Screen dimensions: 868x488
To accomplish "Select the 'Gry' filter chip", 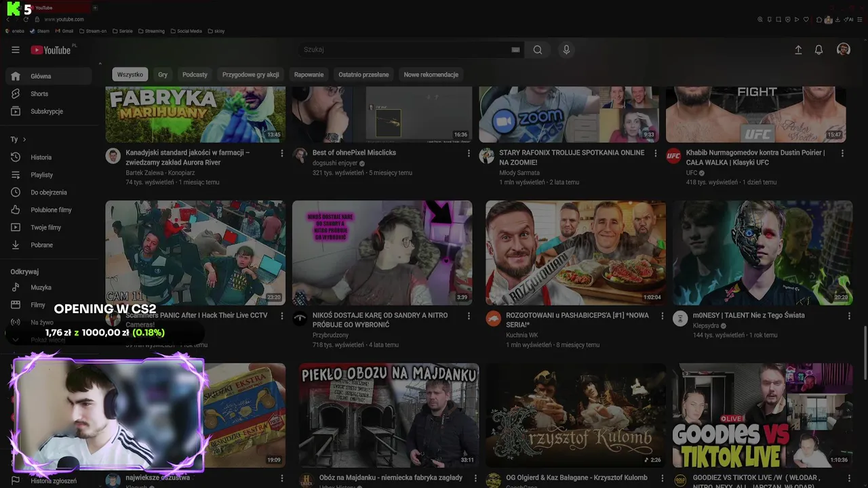I will coord(163,75).
